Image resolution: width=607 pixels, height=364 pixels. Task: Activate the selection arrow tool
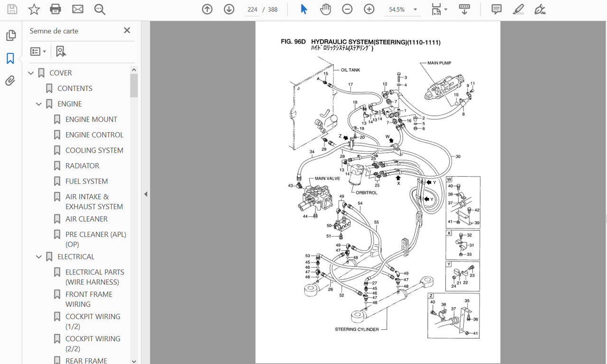click(304, 9)
